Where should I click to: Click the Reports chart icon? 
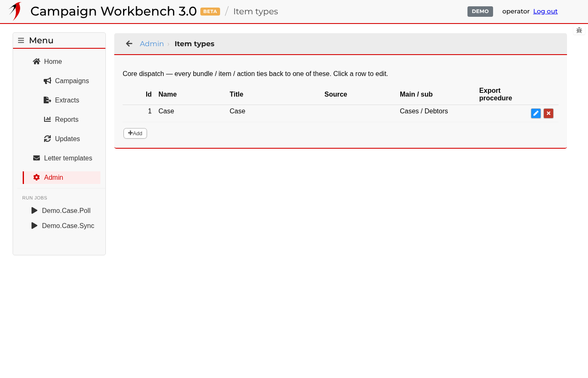click(x=47, y=119)
